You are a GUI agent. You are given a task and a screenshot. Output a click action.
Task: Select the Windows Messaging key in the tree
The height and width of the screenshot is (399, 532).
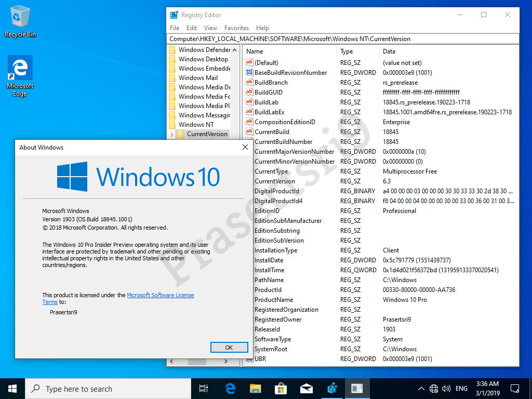205,115
